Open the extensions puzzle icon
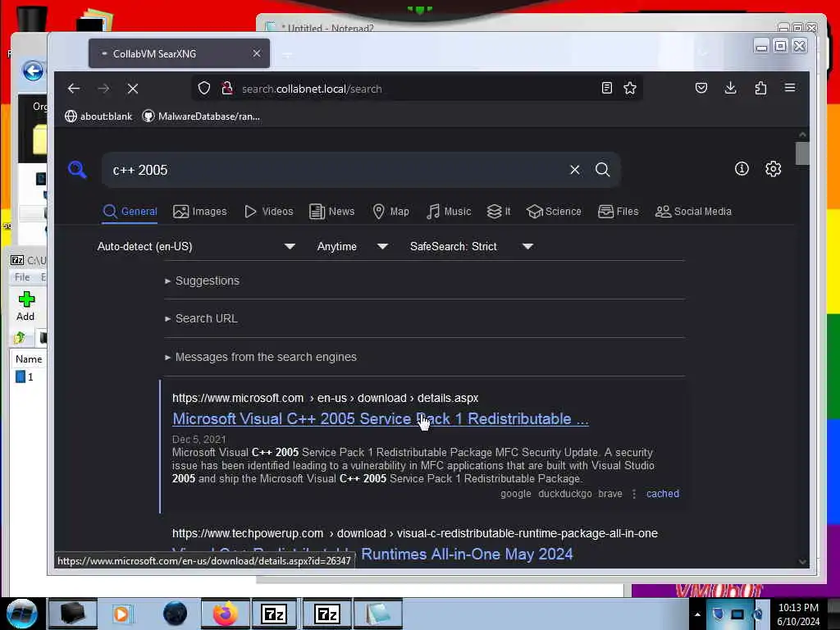The width and height of the screenshot is (840, 630). (760, 88)
